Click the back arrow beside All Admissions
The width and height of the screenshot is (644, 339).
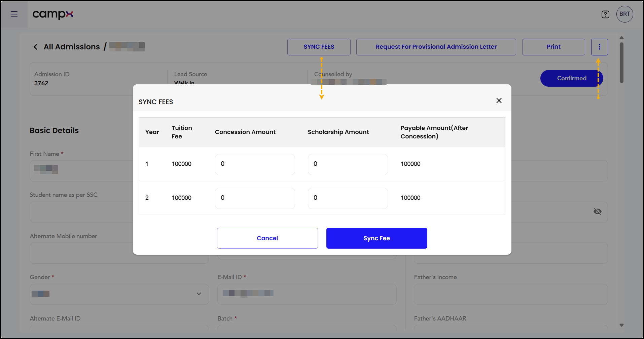(35, 47)
